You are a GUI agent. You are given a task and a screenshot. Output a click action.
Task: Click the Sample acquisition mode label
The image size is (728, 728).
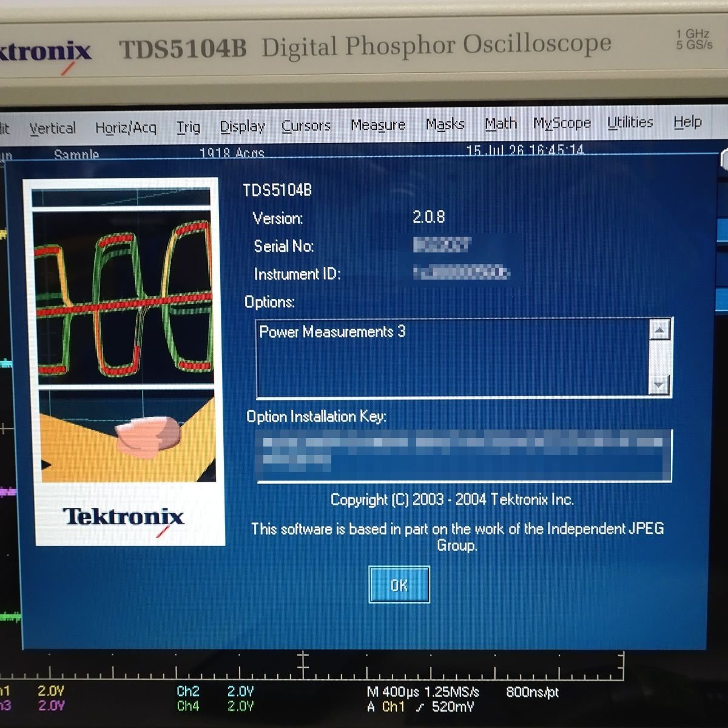pyautogui.click(x=76, y=154)
